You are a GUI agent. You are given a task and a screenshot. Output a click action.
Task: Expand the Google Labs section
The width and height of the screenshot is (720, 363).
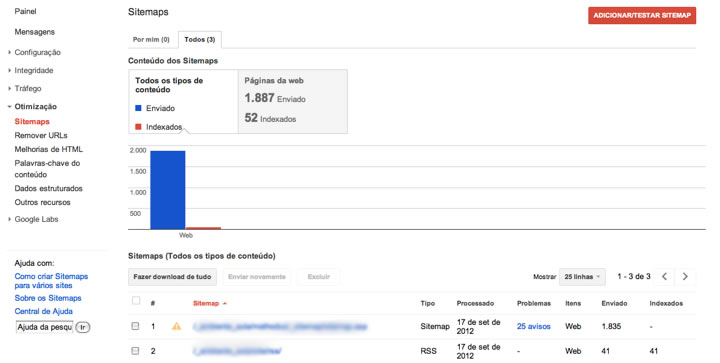9,219
